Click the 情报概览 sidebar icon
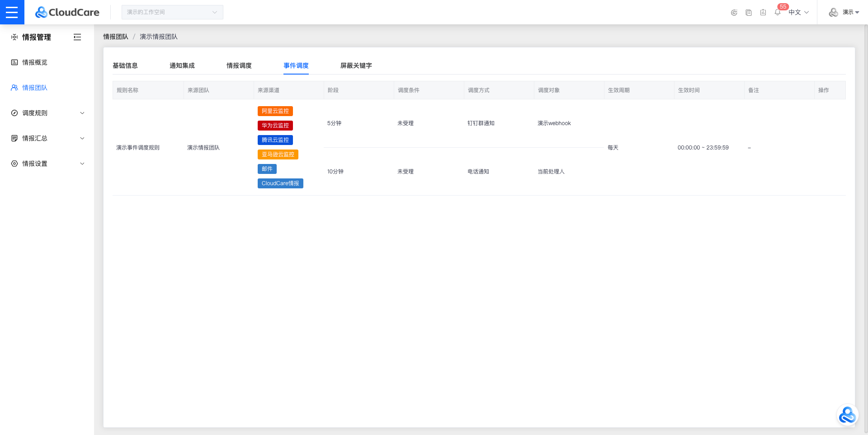 (x=14, y=62)
